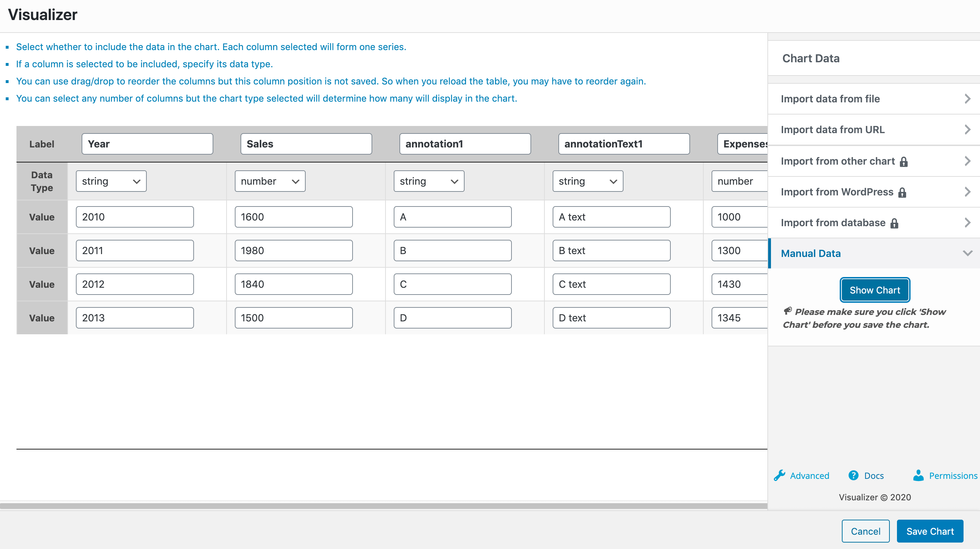This screenshot has height=549, width=980.
Task: Click the Show Chart button
Action: pos(875,290)
